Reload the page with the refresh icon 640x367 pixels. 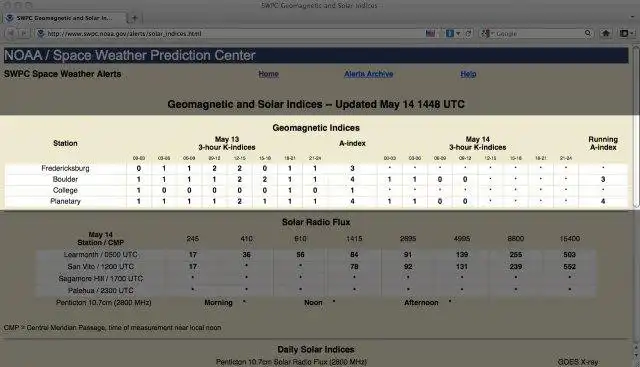(468, 33)
